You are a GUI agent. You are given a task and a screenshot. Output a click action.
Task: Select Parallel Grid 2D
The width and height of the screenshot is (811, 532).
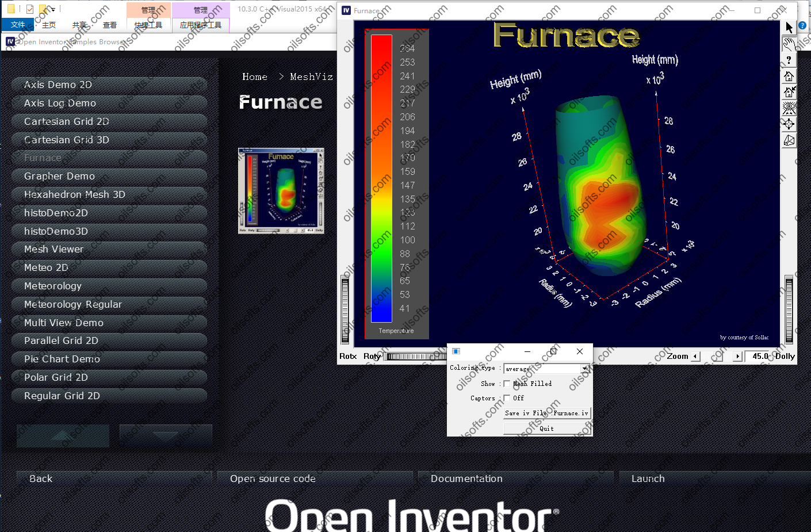109,340
